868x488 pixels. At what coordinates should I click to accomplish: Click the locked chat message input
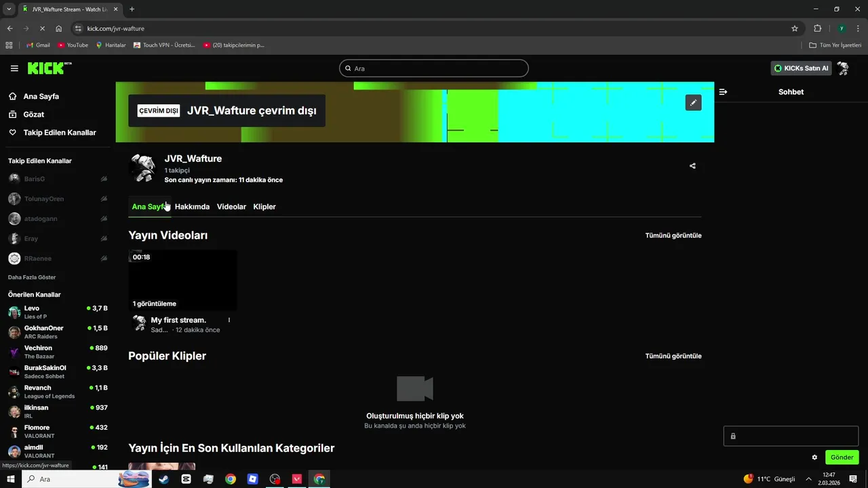[791, 436]
